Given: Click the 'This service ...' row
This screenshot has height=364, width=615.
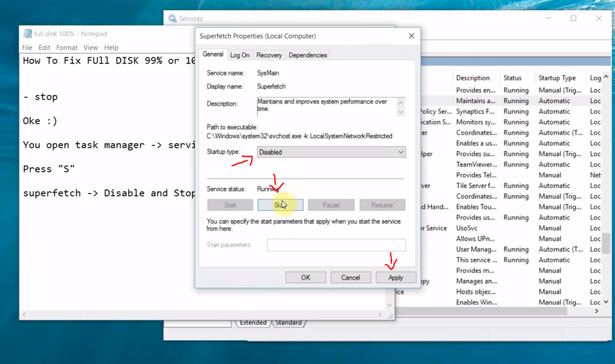Looking at the screenshot, I should coord(512,260).
